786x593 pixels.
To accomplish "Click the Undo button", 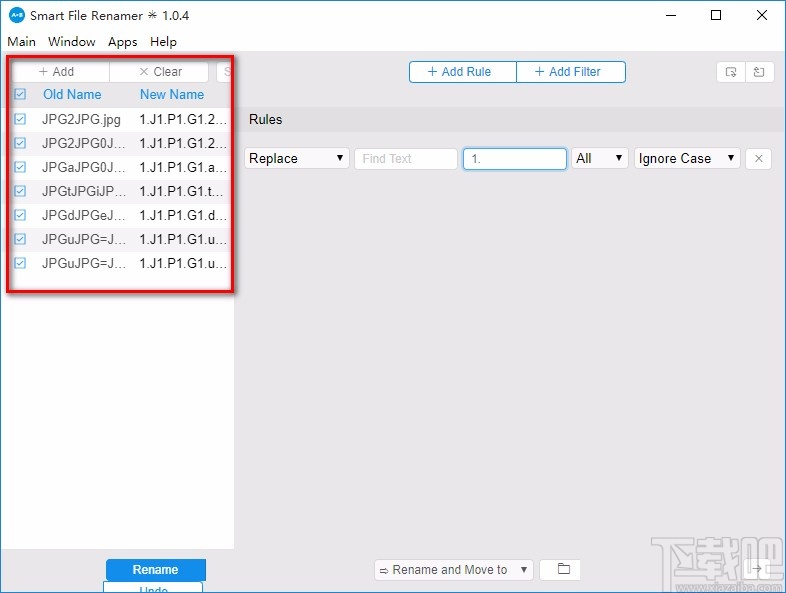I will coord(153,587).
